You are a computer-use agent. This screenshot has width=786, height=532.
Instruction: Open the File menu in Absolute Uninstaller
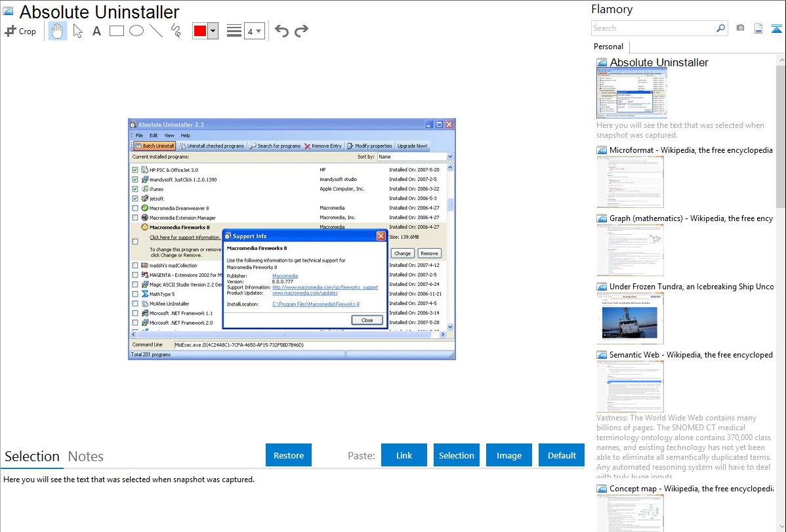tap(139, 135)
